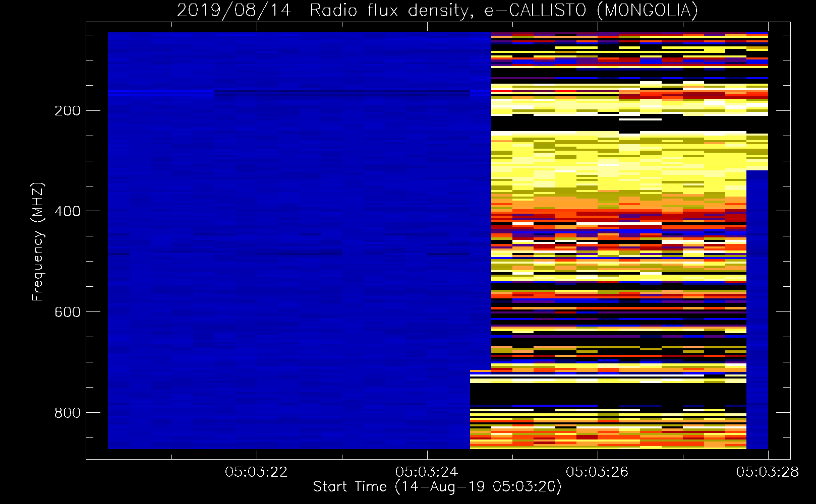Click the Frequency (MHZ) axis title

38,241
